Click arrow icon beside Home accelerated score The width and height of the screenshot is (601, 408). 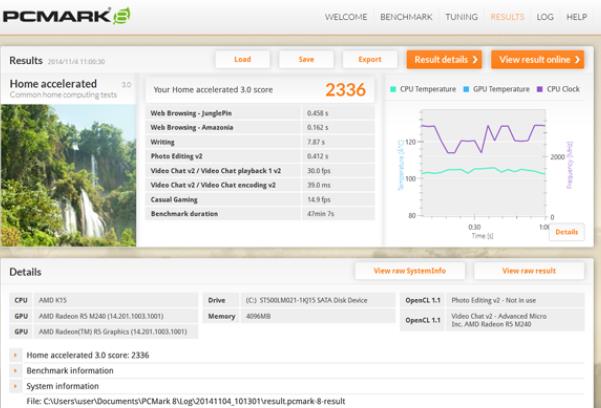[16, 355]
